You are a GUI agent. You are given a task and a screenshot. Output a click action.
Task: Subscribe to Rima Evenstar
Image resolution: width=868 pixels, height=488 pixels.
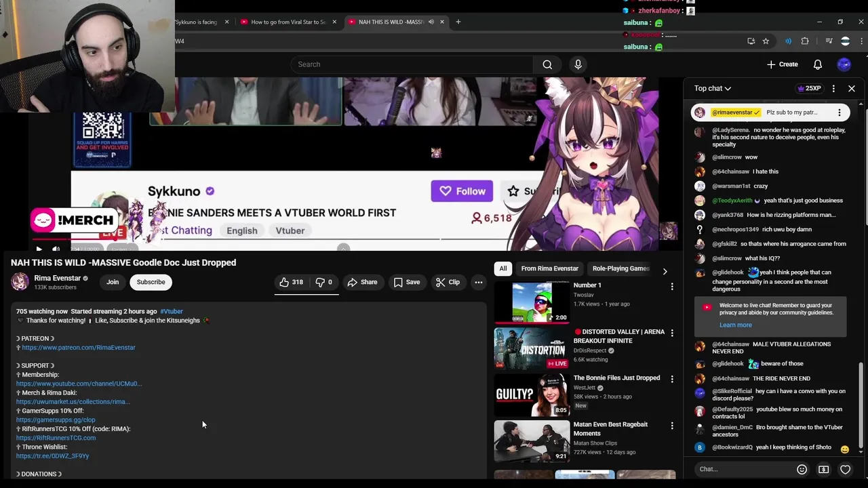[x=151, y=282]
